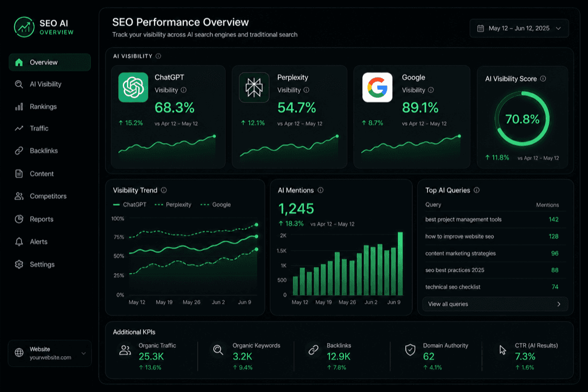Click the 25.3K Organic Traffic value
Viewport: 588px width, 392px height.
[151, 356]
